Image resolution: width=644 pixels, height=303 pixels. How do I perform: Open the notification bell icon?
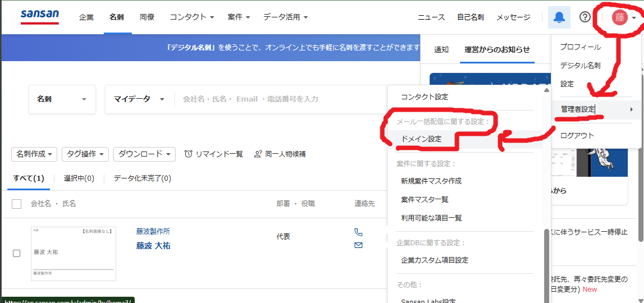point(559,17)
